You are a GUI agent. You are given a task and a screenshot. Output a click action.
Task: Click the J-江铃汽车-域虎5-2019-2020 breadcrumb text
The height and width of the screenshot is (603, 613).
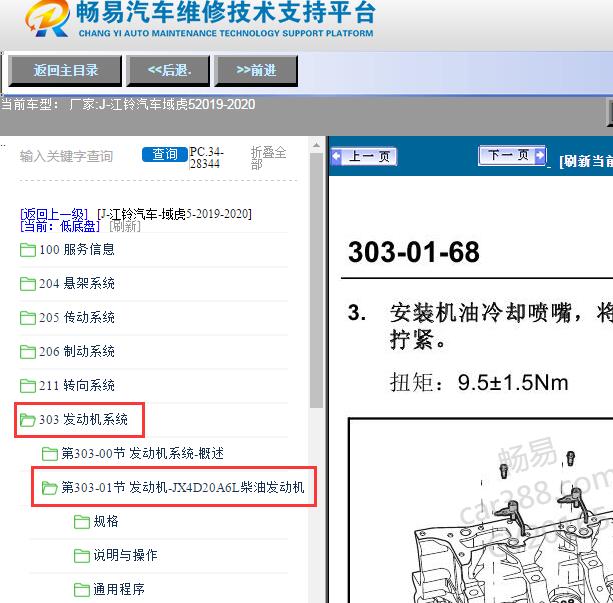point(174,214)
